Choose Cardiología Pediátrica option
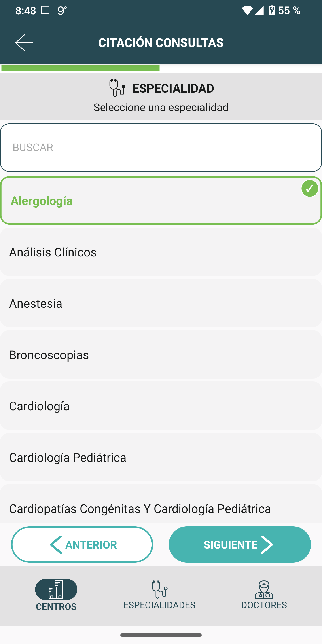Screen dimensions: 322x644 161,457
